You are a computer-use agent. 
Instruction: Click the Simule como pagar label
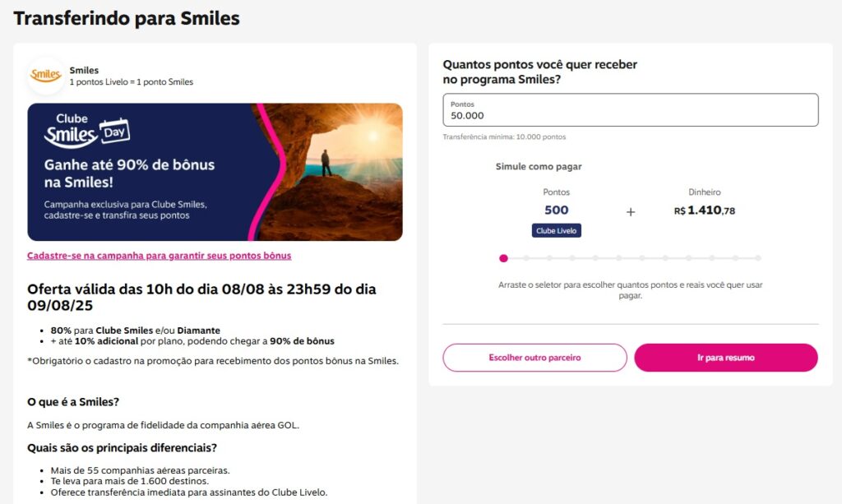(539, 167)
